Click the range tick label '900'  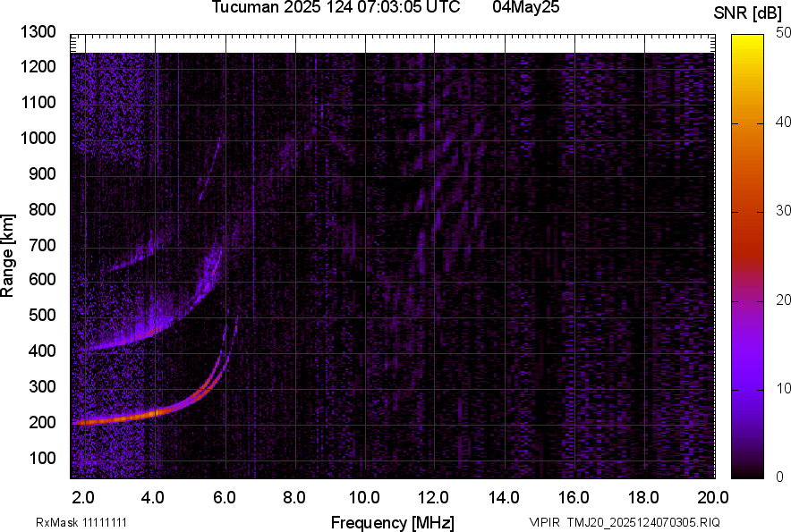(42, 173)
